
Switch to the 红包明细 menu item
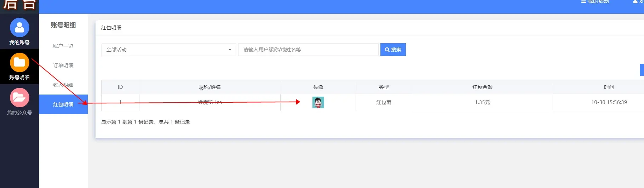pos(63,104)
